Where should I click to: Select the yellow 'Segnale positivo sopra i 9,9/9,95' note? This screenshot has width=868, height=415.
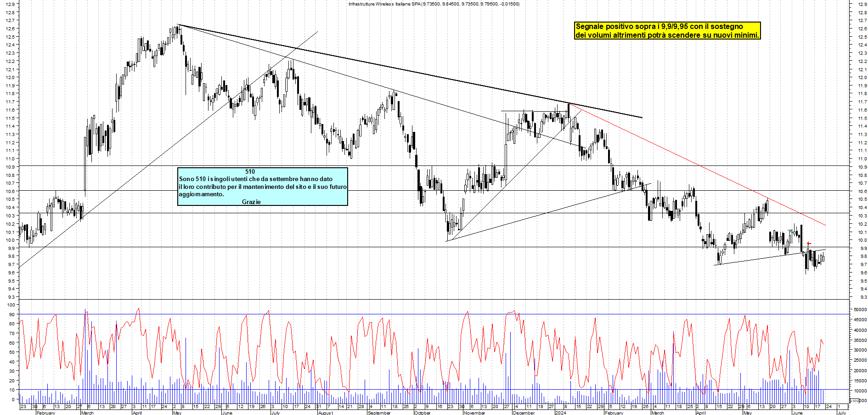(x=667, y=31)
